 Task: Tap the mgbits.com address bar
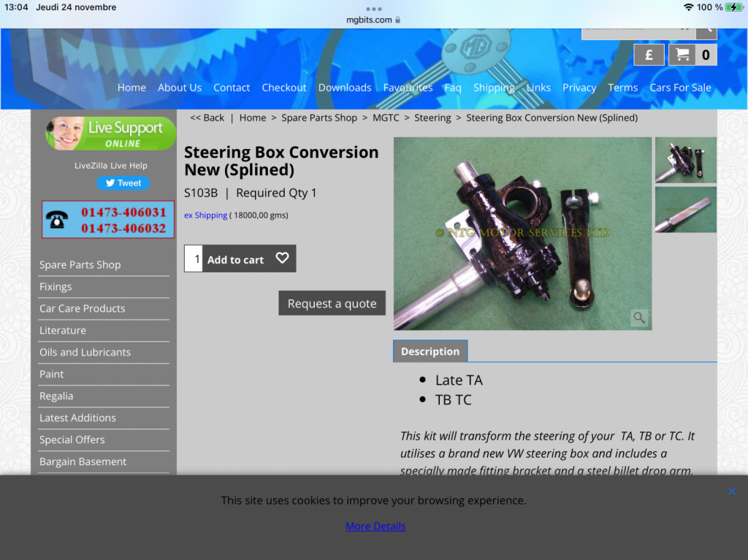click(373, 20)
